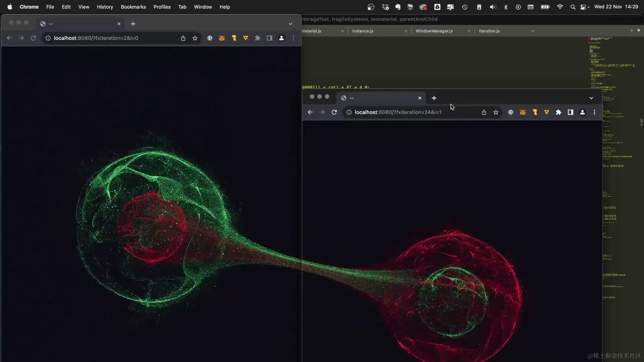
Task: Toggle the side panel in right window
Action: pyautogui.click(x=570, y=112)
